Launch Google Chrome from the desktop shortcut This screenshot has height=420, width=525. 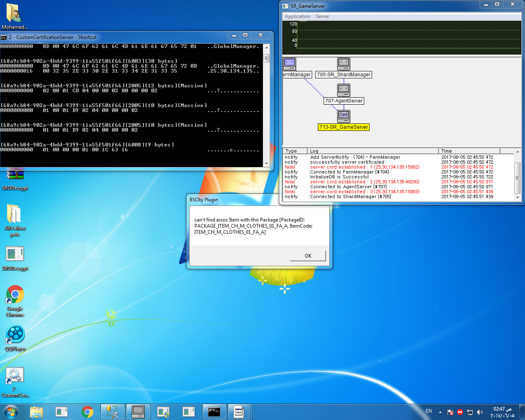click(15, 301)
